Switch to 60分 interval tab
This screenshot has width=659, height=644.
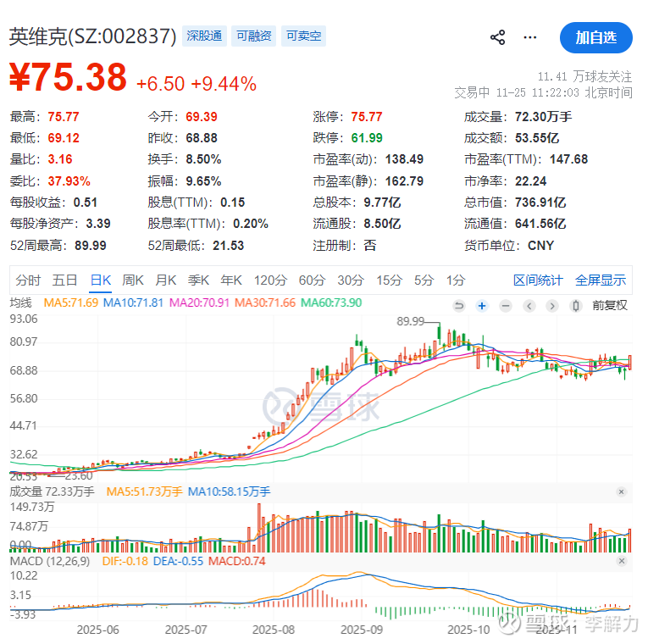click(312, 280)
